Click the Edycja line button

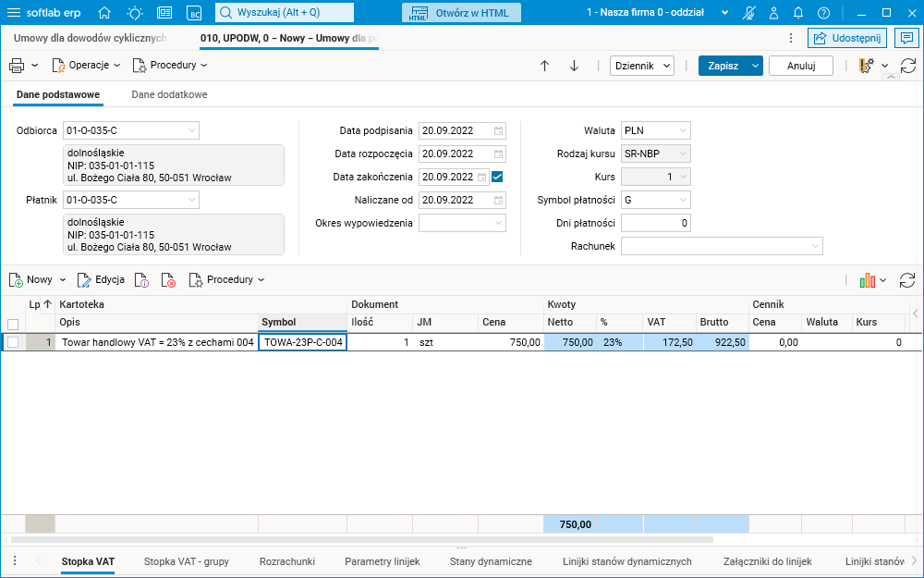(x=101, y=279)
